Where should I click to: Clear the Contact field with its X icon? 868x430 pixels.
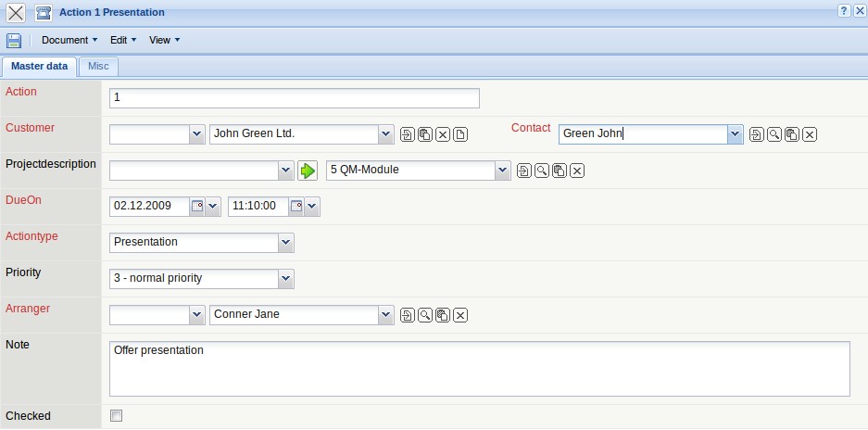pyautogui.click(x=810, y=134)
